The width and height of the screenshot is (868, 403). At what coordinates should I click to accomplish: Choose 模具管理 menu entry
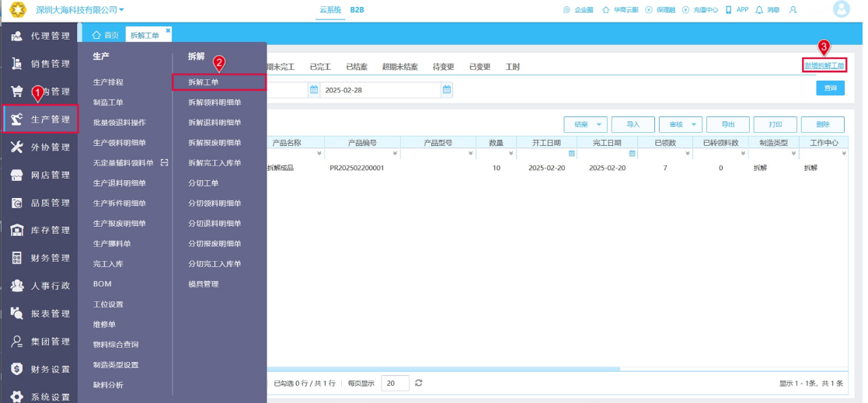pos(204,284)
